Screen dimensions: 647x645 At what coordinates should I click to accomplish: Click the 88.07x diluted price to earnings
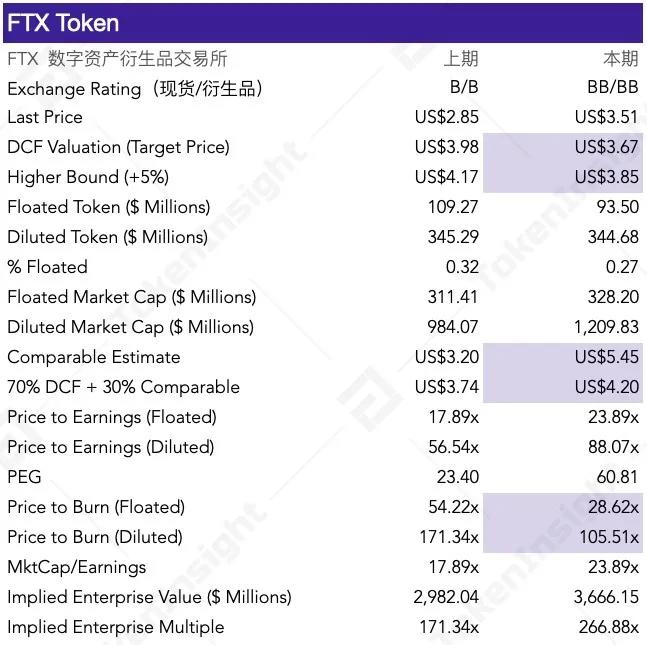613,447
